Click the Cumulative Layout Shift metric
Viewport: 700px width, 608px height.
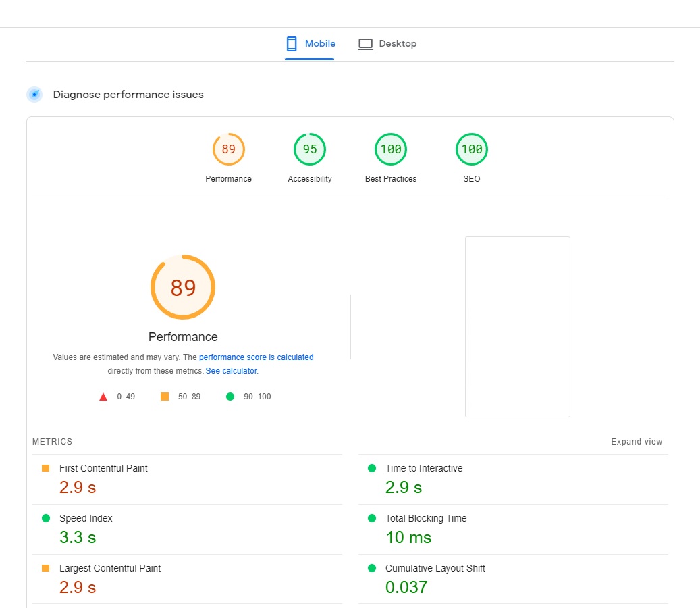(x=514, y=580)
